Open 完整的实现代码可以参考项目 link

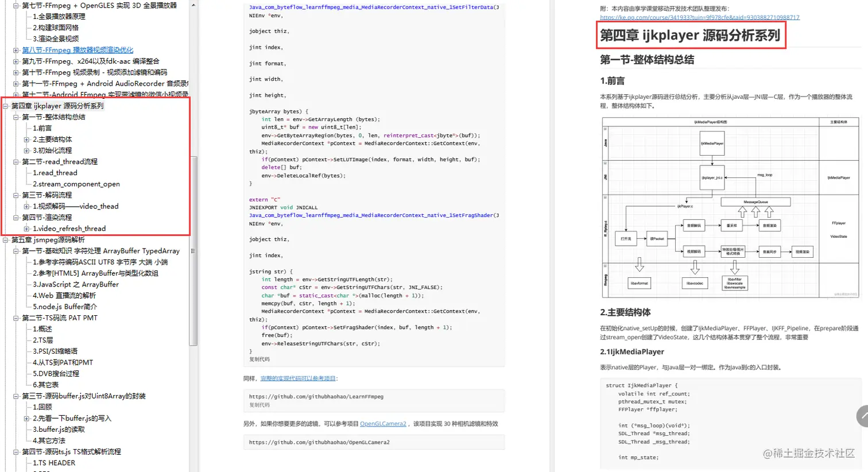298,378
